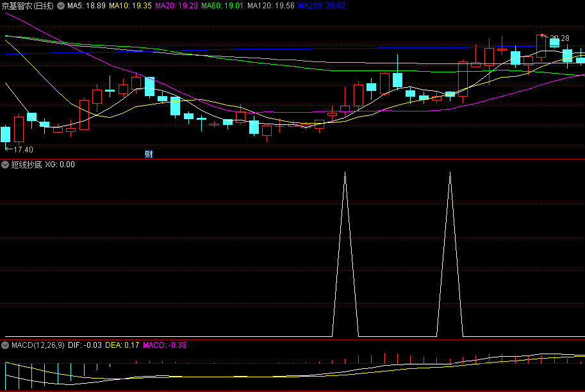Select the MA10: 19.35 label

(130, 6)
